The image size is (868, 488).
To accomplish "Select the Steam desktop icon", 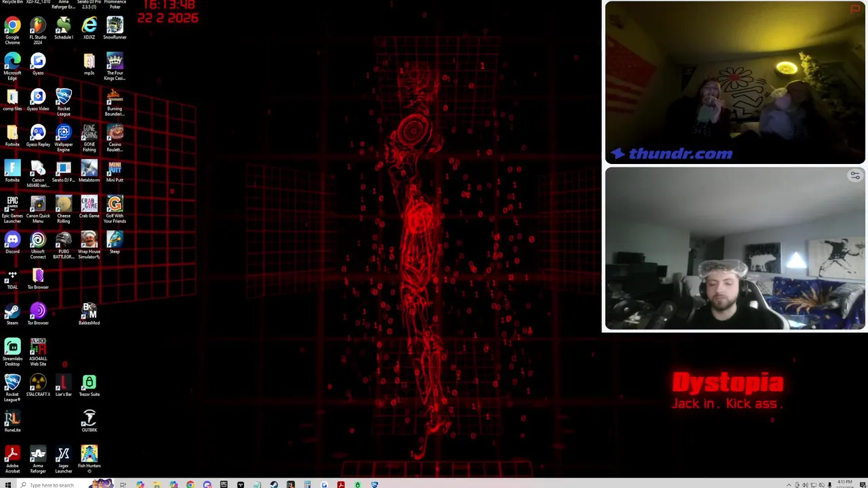I will click(12, 314).
